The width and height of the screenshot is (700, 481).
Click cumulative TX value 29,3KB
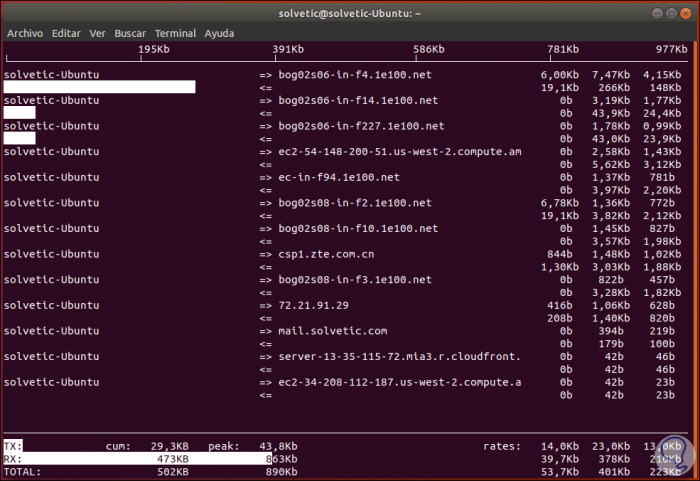coord(169,446)
